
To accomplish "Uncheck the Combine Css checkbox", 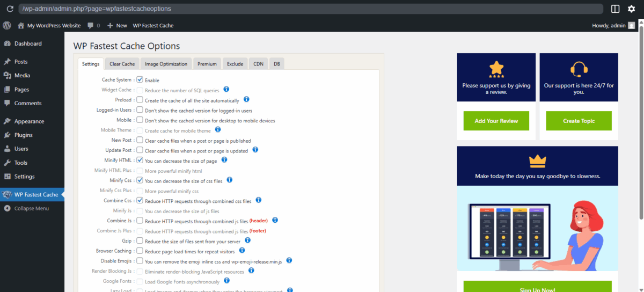I will [x=140, y=200].
